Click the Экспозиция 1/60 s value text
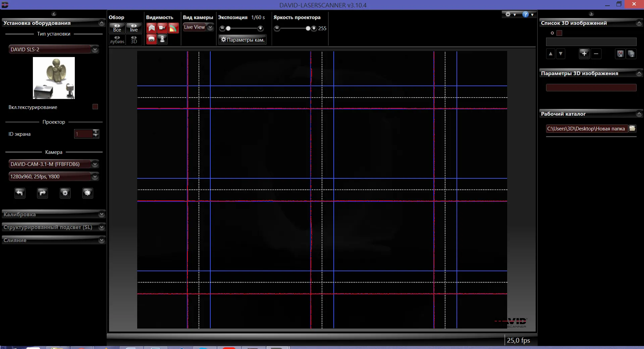This screenshot has height=349, width=644. pyautogui.click(x=258, y=17)
